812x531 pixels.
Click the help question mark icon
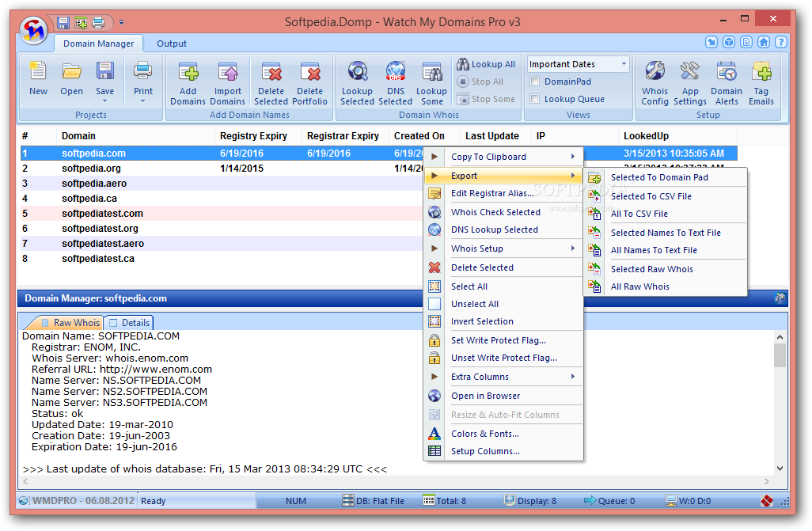781,42
